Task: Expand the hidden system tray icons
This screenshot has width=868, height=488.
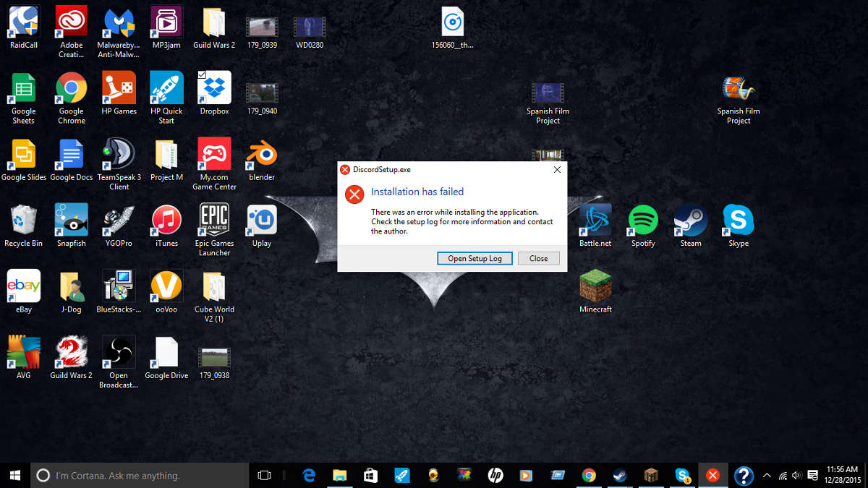Action: tap(767, 475)
